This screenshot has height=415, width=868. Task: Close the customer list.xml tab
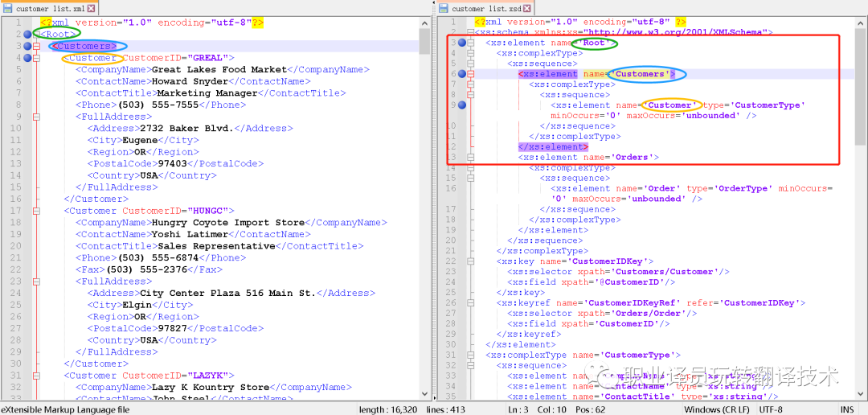point(90,9)
